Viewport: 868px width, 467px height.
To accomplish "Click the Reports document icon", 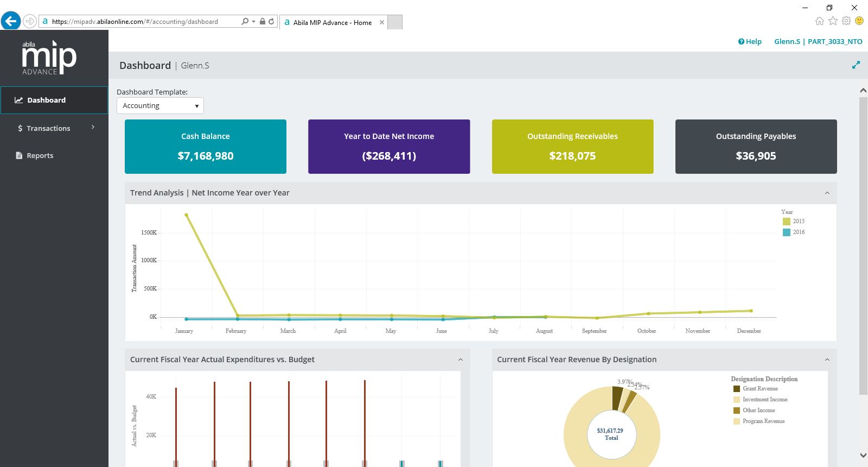I will pos(19,155).
